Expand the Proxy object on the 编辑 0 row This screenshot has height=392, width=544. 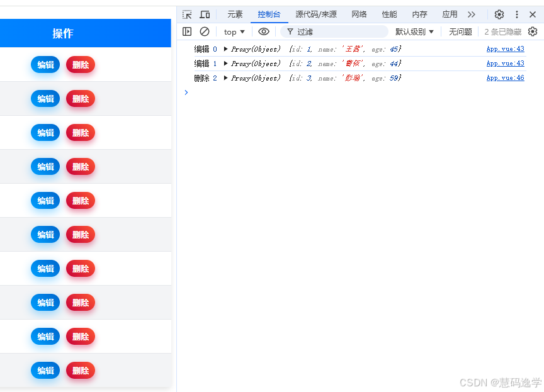(226, 49)
